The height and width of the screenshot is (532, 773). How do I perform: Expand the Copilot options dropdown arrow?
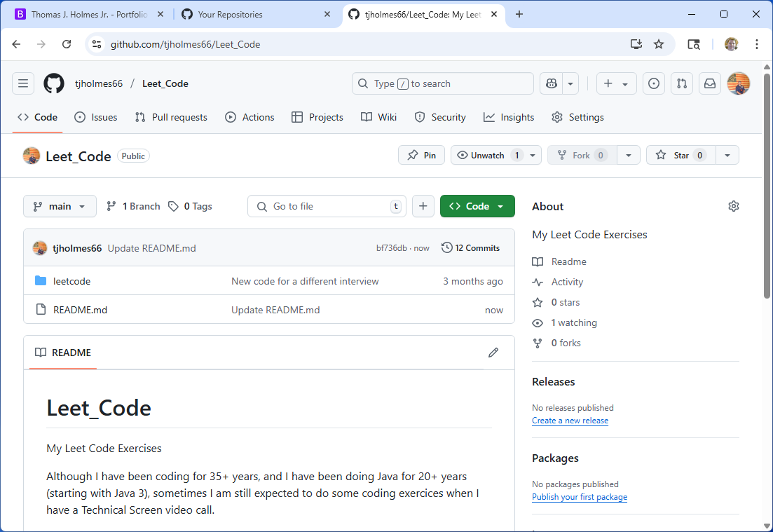(570, 84)
